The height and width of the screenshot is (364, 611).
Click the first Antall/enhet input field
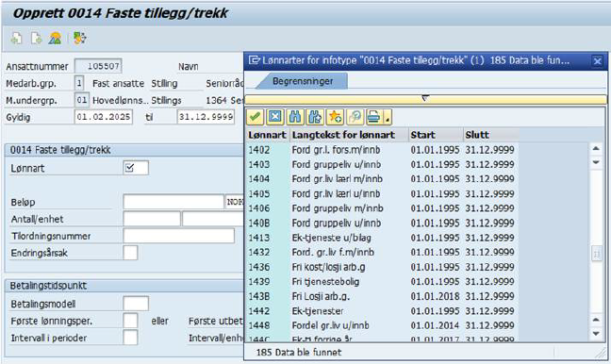pyautogui.click(x=152, y=219)
